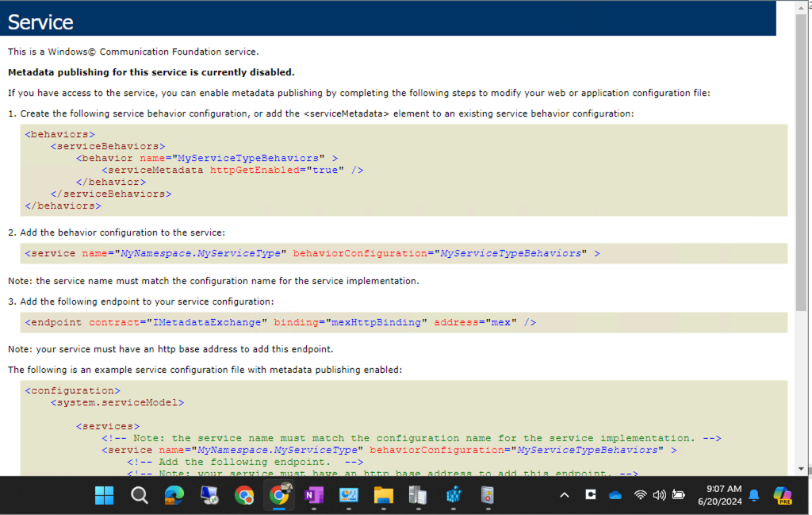Click the closing </serviceBehaviors> tag
This screenshot has height=515, width=812.
tap(111, 194)
